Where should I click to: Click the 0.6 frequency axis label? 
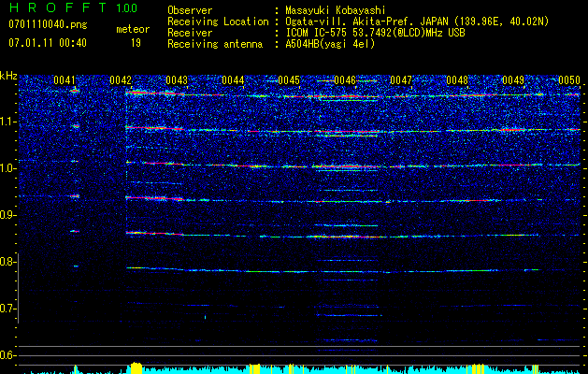coord(8,355)
